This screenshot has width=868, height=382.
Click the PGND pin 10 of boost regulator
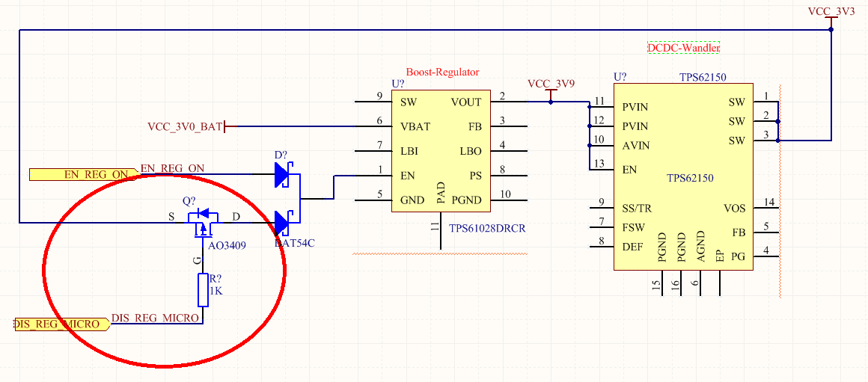point(509,200)
